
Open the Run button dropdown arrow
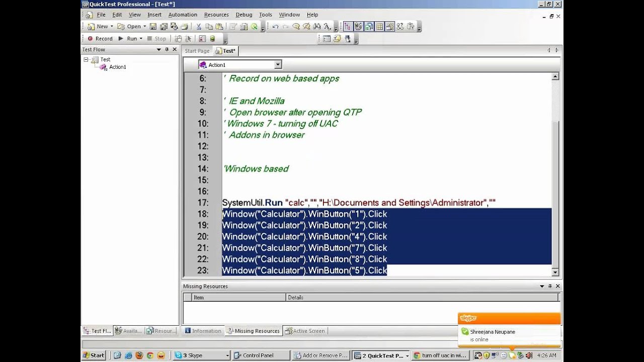(141, 38)
